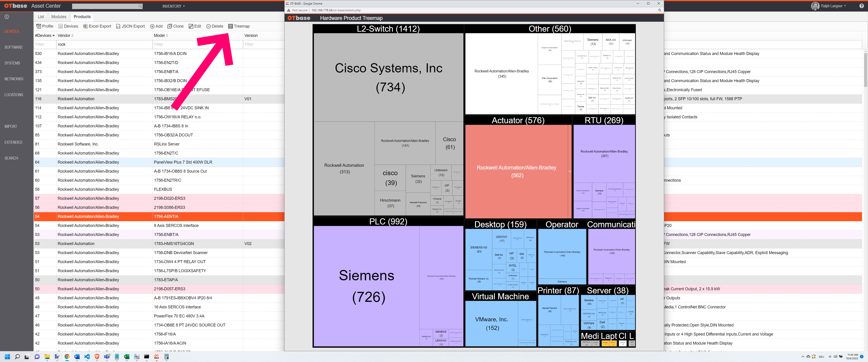Image resolution: width=868 pixels, height=362 pixels.
Task: Click the Devices toolbar icon
Action: (x=61, y=26)
